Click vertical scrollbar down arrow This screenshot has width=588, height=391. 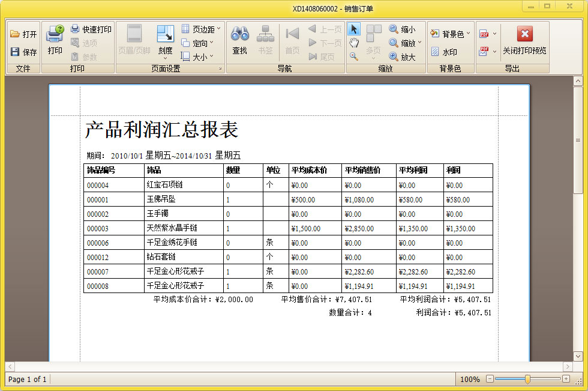pos(578,356)
